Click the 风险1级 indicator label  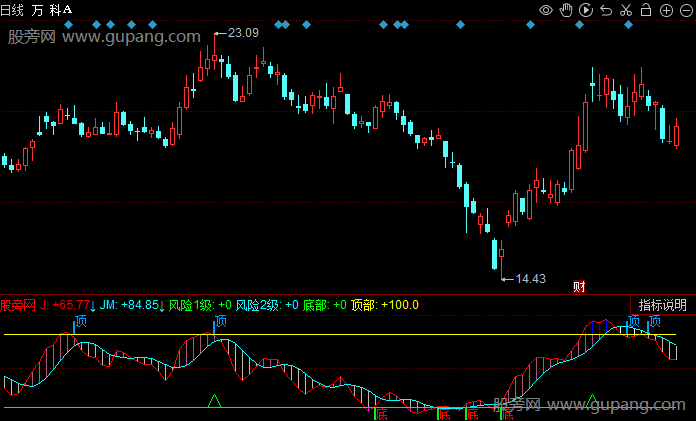[x=190, y=305]
